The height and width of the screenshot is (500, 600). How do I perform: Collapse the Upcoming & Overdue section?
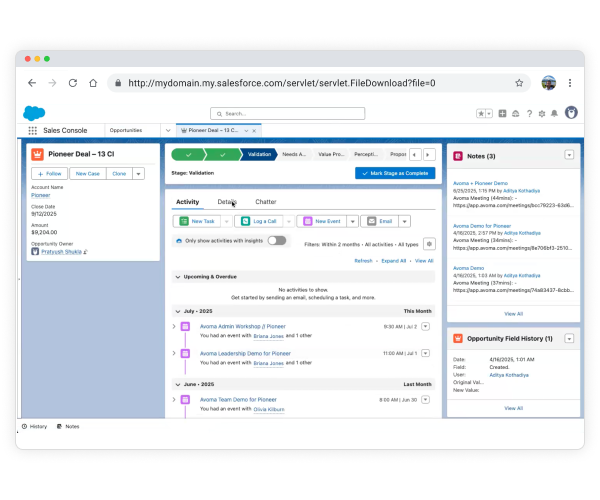tap(178, 277)
